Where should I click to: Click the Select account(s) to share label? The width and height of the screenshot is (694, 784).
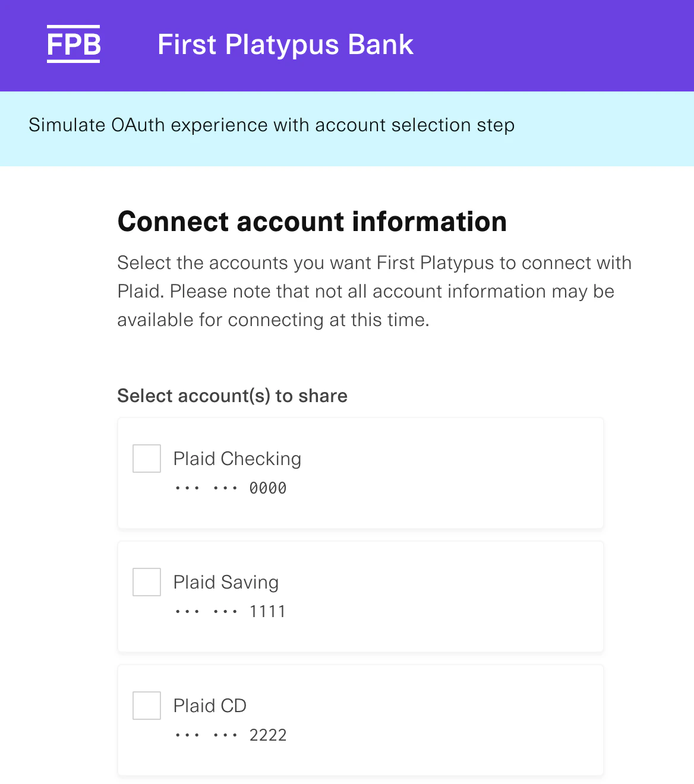coord(232,396)
